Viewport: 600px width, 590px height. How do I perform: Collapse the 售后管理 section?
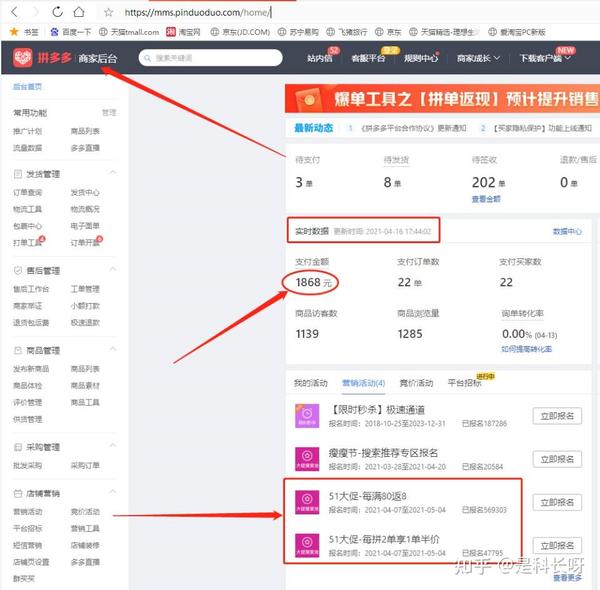pos(113,269)
